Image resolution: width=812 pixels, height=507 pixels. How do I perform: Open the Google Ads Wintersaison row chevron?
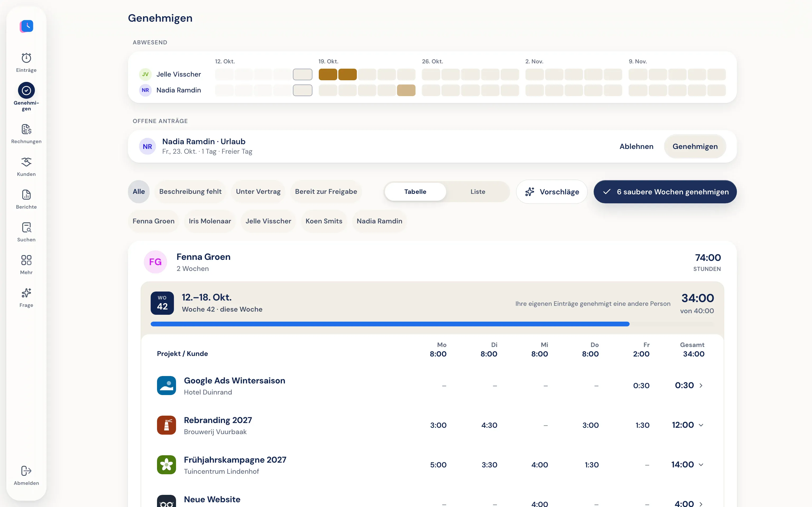pos(701,386)
